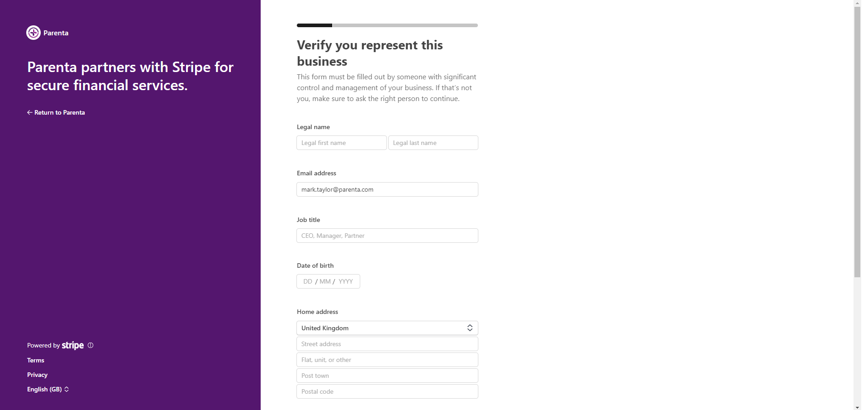Click the Postal code field
This screenshot has height=410, width=868.
(x=387, y=391)
